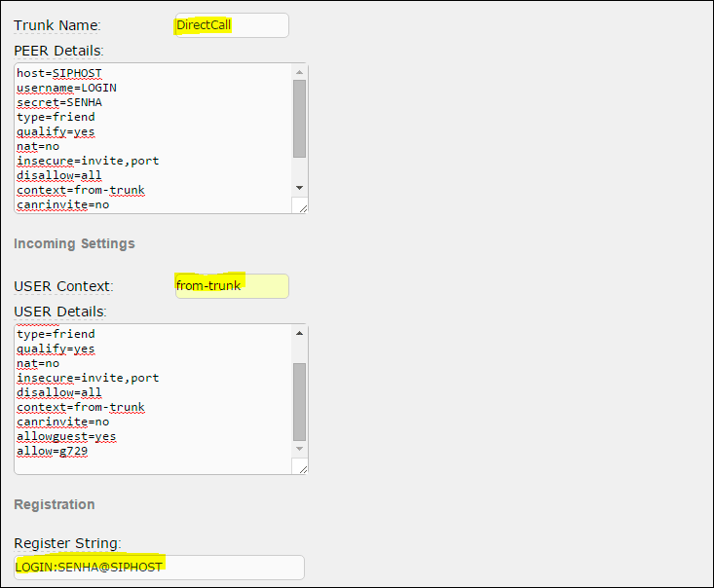Click 'nat=no' line in USER Details
The height and width of the screenshot is (588, 714).
click(x=38, y=363)
